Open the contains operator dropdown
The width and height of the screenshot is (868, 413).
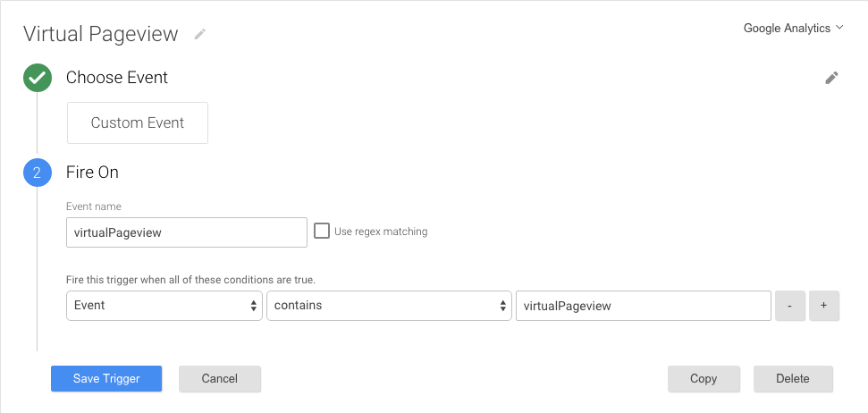(x=389, y=306)
